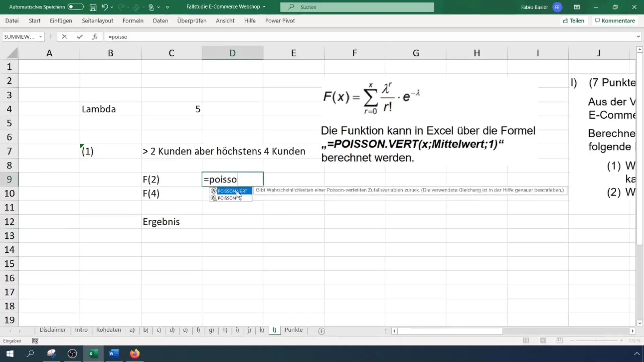The width and height of the screenshot is (644, 362).
Task: Click inside the formula bar showing =poisso
Action: point(369,37)
